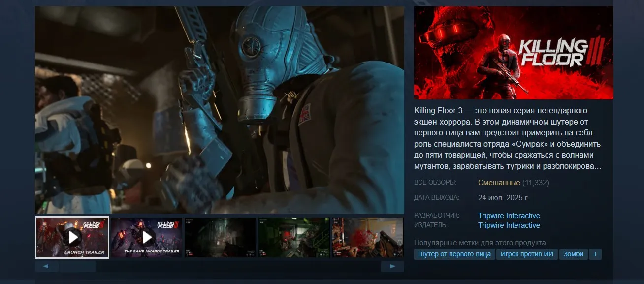Screen dimensions: 644x284
Task: Click the left arrow of thumbnail strip
Action: [x=46, y=266]
